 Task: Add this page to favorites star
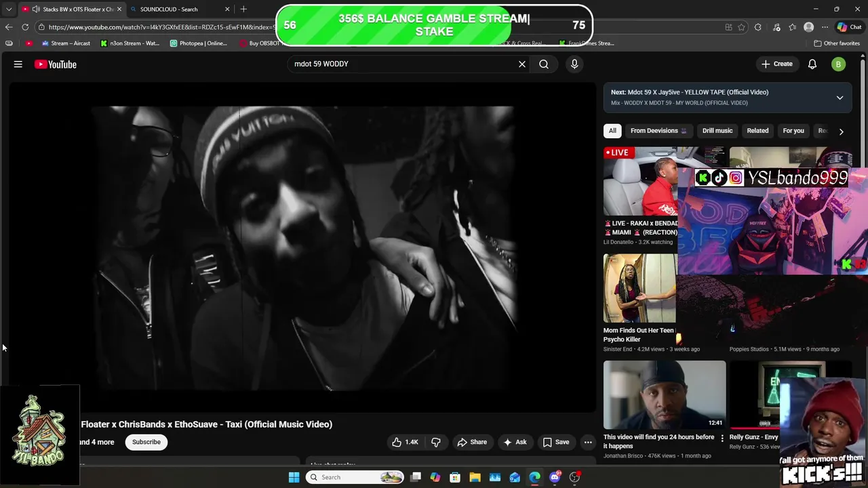click(x=741, y=27)
